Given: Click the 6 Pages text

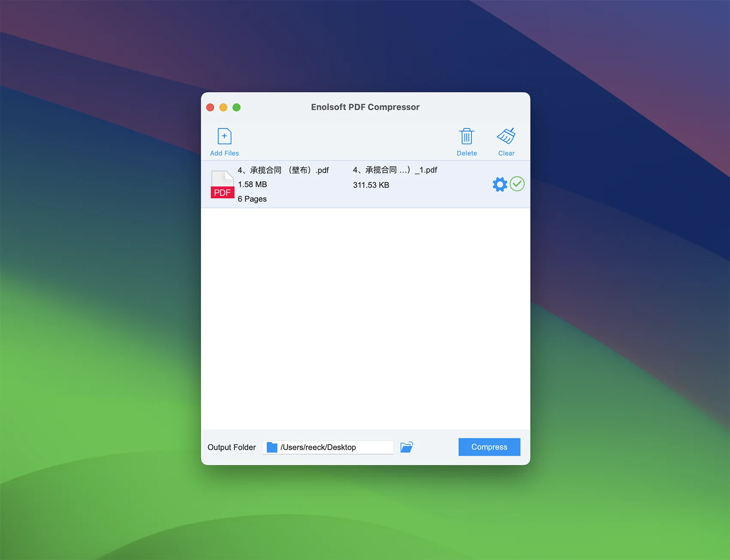Looking at the screenshot, I should [252, 199].
